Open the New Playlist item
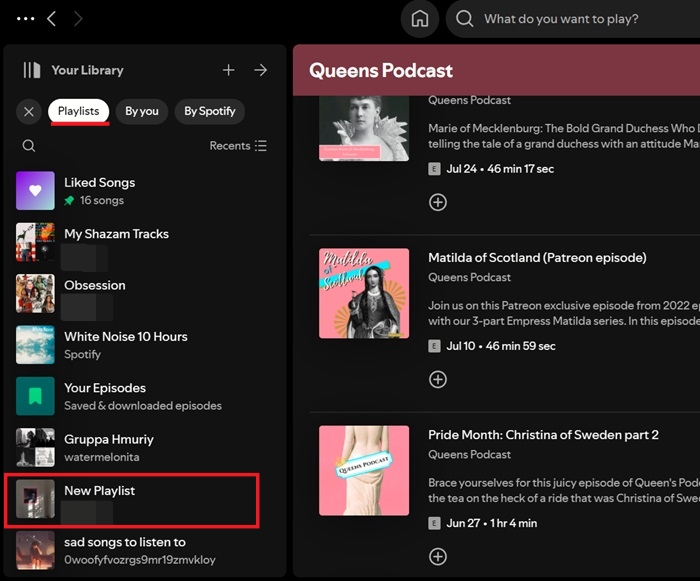The height and width of the screenshot is (581, 700). pyautogui.click(x=143, y=499)
